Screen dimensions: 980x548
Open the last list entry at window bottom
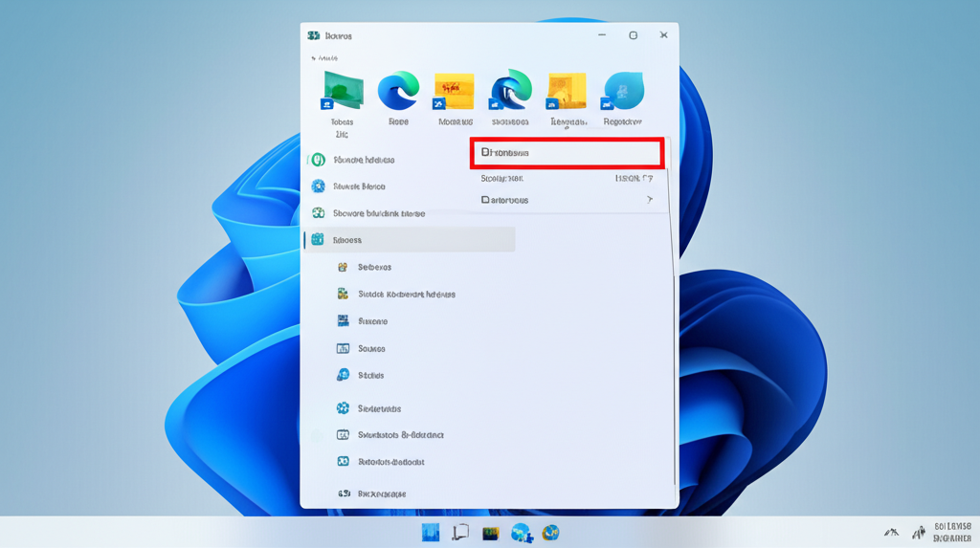tap(381, 493)
